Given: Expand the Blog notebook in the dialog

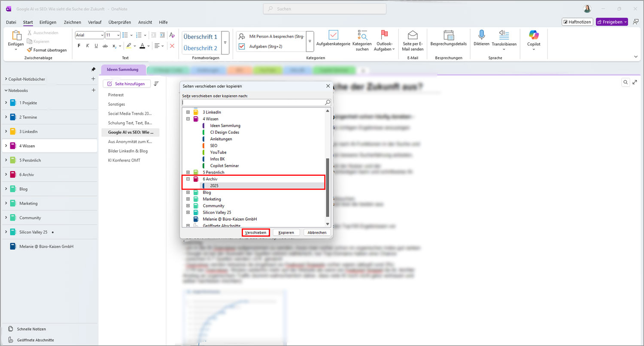Looking at the screenshot, I should coord(188,192).
